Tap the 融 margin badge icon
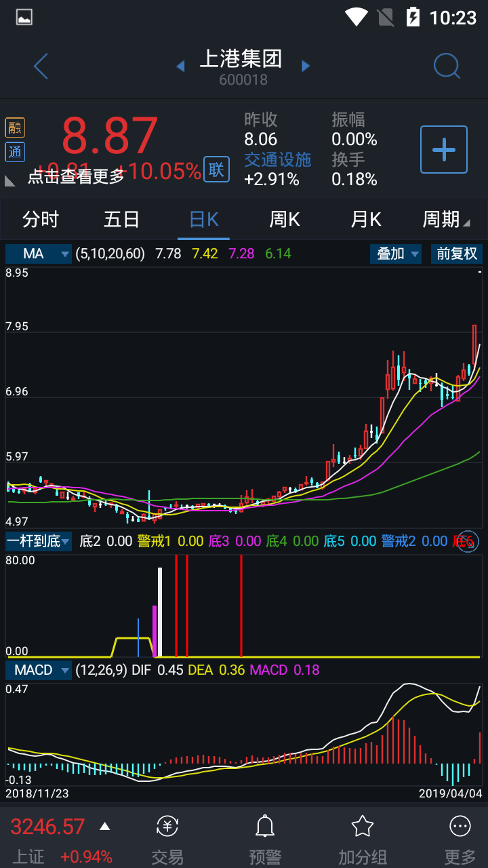This screenshot has width=488, height=868. pos(15,128)
